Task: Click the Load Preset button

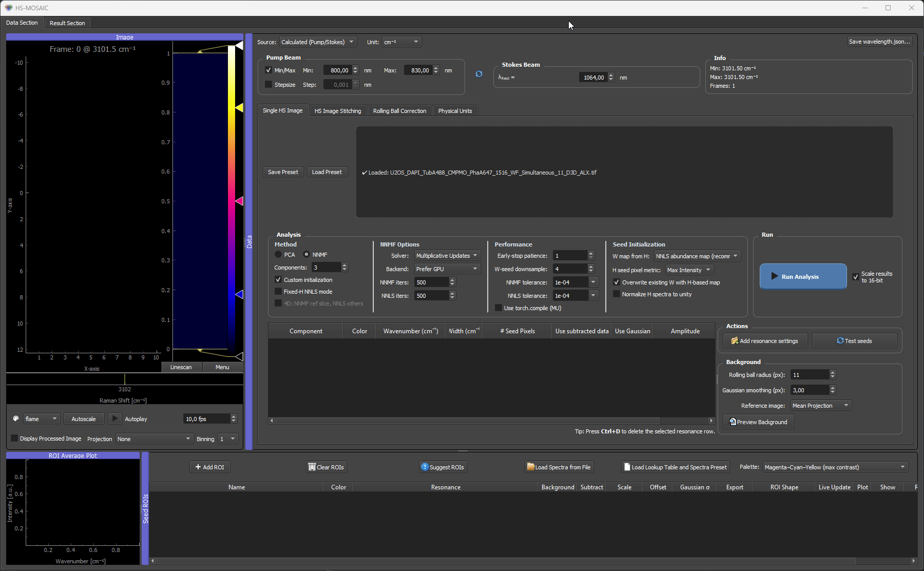Action: coord(327,172)
